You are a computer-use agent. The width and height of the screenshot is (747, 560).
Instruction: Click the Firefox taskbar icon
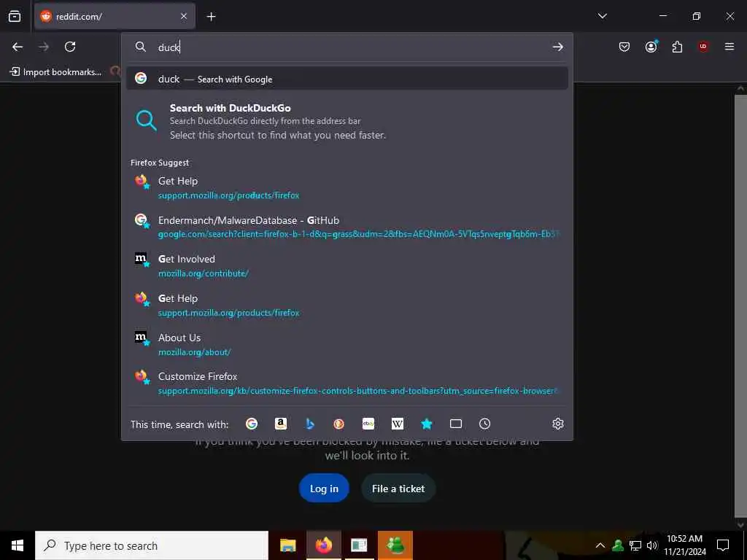tap(323, 545)
